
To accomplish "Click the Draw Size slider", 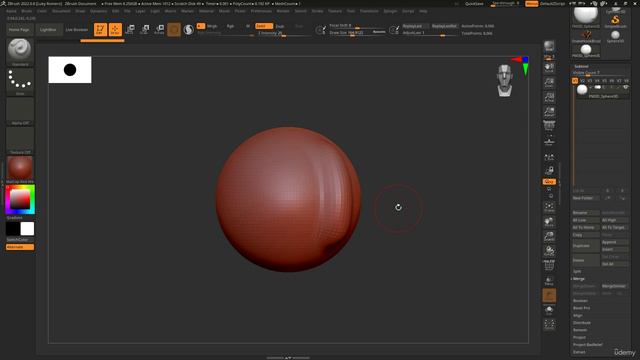I will pos(357,33).
